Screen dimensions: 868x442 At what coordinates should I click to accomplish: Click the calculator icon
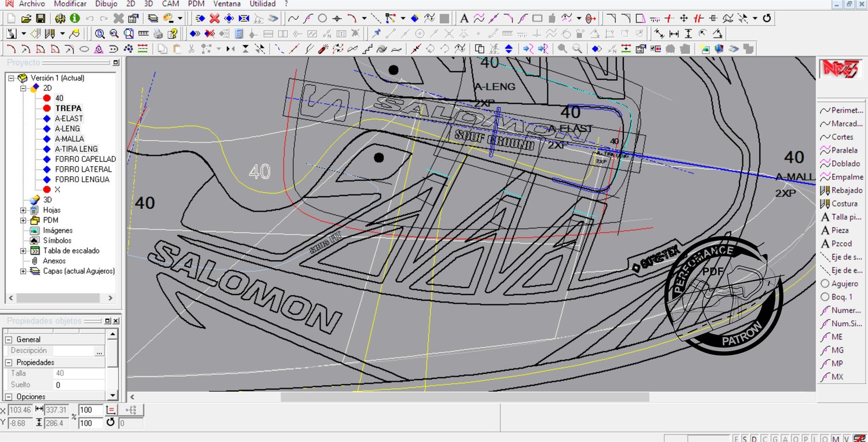coord(239,34)
